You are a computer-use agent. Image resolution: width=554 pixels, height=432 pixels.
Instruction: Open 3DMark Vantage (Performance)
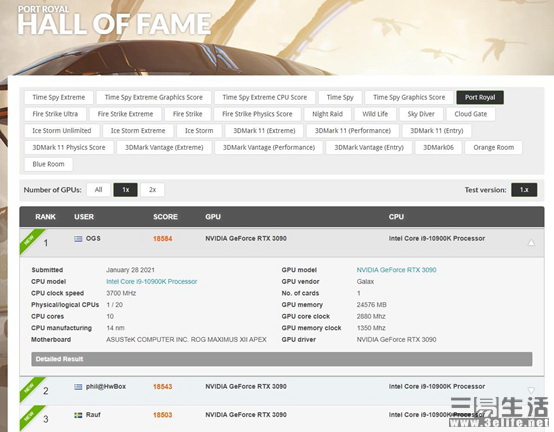tap(269, 148)
